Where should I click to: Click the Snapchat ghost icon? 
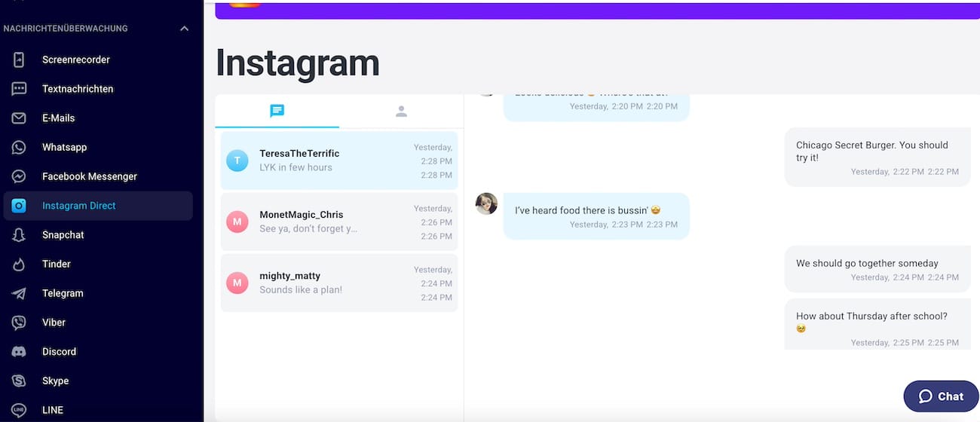(x=19, y=235)
